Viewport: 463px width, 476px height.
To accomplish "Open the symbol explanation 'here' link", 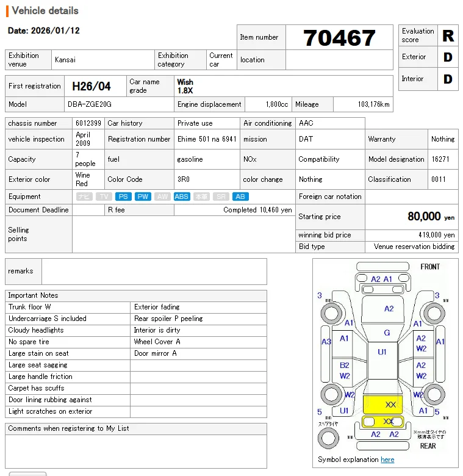I will pos(387,460).
